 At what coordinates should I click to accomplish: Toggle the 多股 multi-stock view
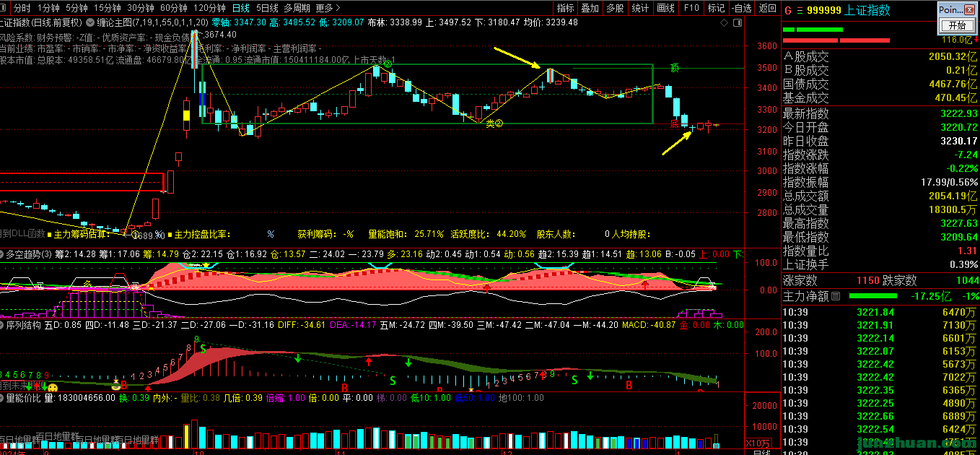tap(615, 8)
